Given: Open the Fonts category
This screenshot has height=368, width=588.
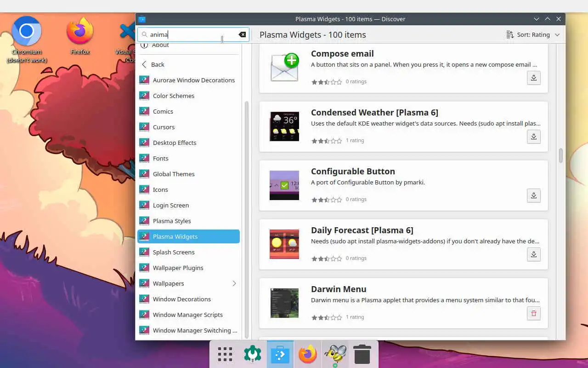Looking at the screenshot, I should coord(188,158).
